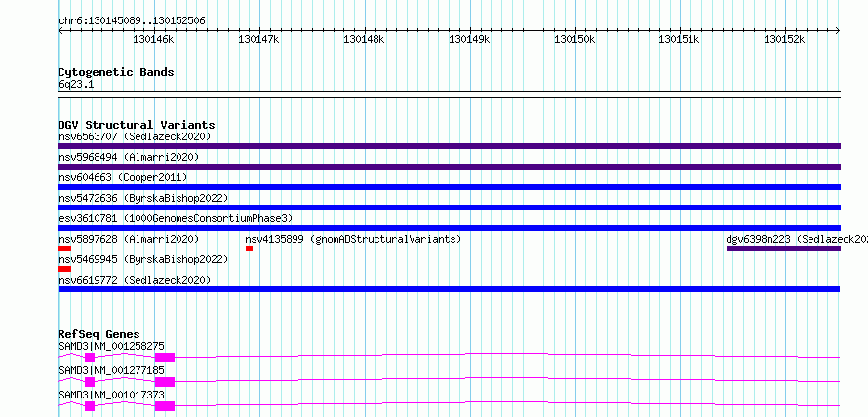Image resolution: width=868 pixels, height=417 pixels.
Task: Open nsv5469945 (ByrskaBishop2022) label
Action: [143, 259]
